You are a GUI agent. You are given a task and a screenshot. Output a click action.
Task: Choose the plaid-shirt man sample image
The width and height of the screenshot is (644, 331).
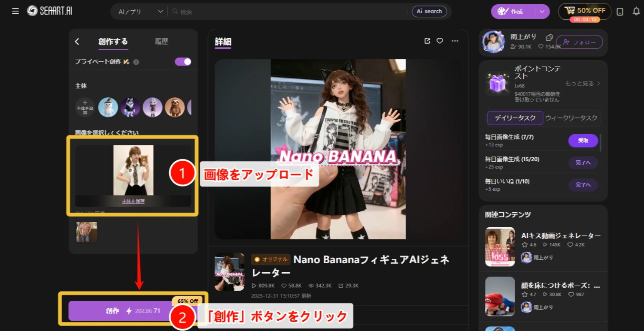(87, 232)
